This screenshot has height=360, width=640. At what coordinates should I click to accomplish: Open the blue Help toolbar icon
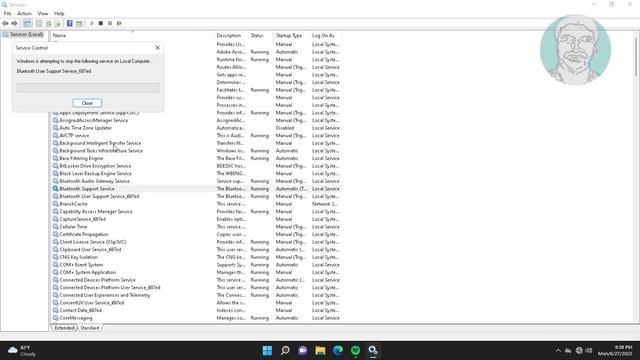pyautogui.click(x=70, y=24)
